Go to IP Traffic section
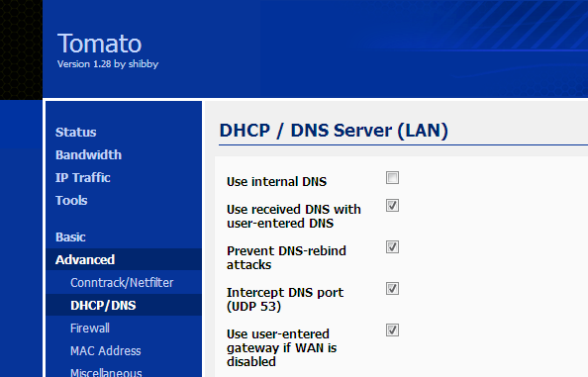Image resolution: width=588 pixels, height=377 pixels. [83, 178]
